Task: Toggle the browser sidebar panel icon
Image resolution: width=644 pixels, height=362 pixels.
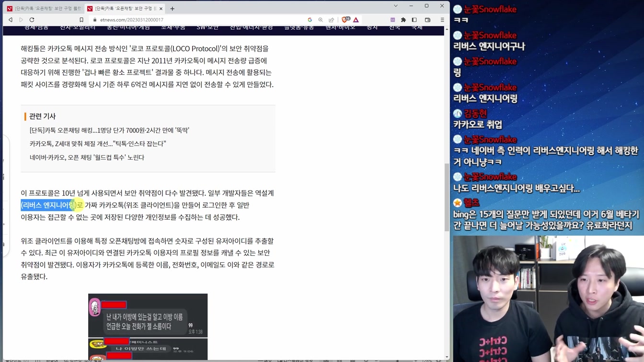Action: point(414,20)
